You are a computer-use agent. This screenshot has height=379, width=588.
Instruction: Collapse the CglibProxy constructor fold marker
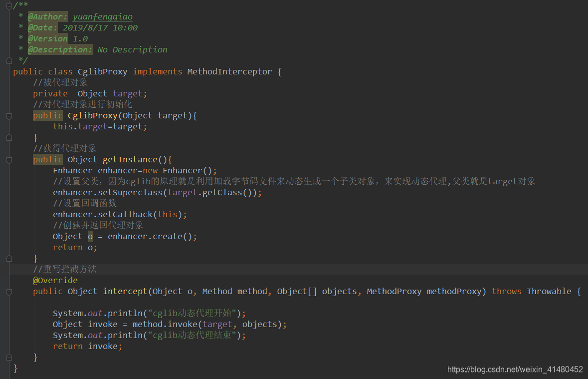coord(9,116)
